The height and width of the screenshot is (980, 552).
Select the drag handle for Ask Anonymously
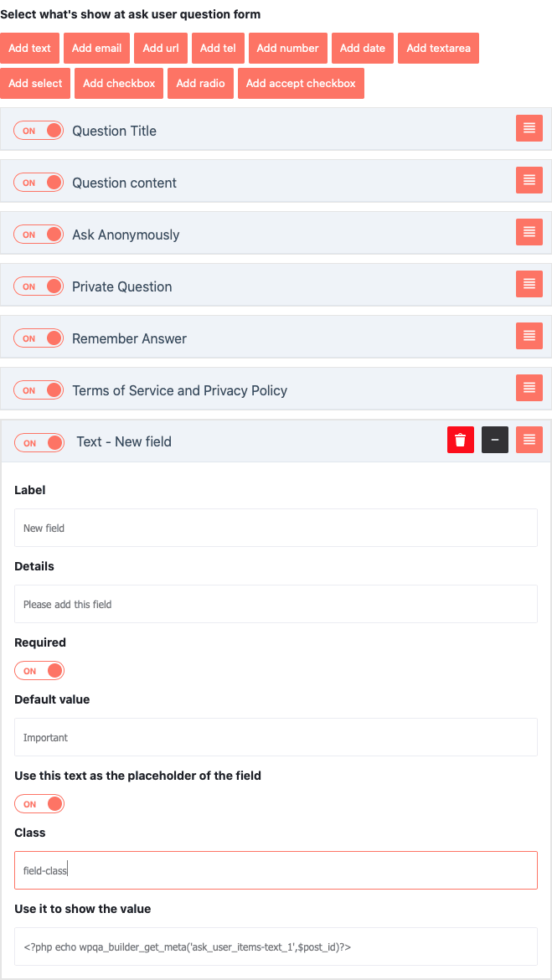529,232
